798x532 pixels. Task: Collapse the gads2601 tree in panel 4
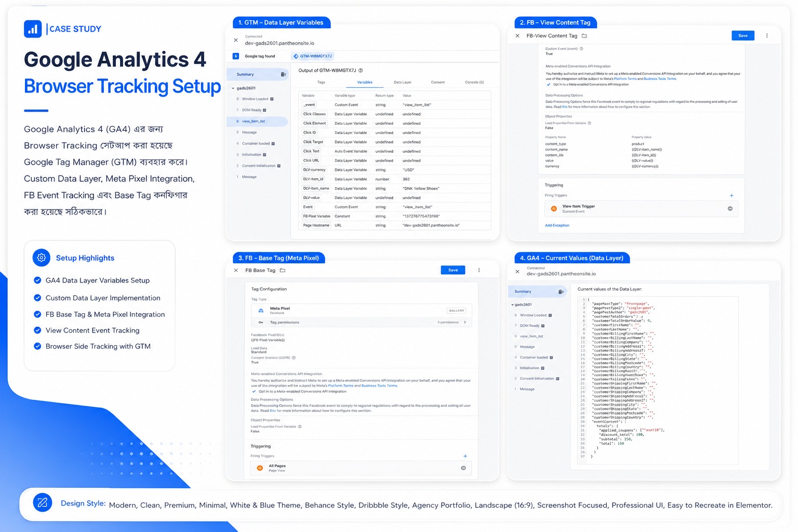pyautogui.click(x=512, y=305)
